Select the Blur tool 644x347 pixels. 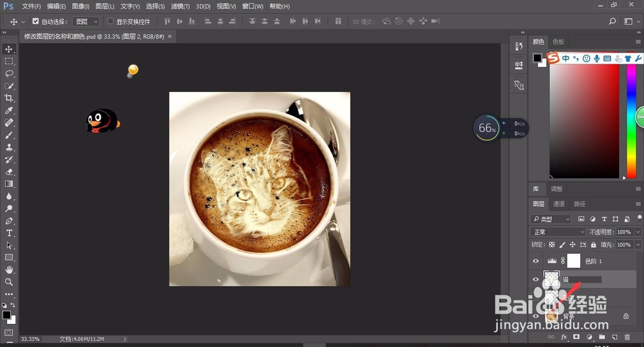coord(8,196)
